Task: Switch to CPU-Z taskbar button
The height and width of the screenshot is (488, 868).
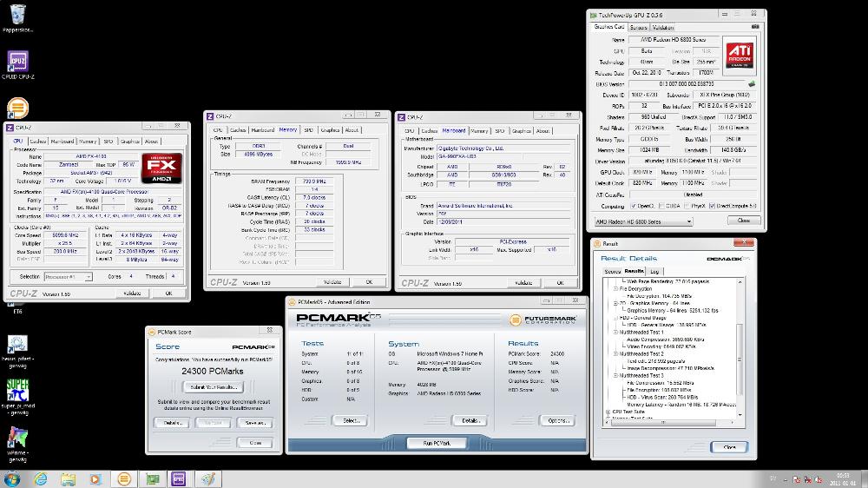Action: coord(178,479)
